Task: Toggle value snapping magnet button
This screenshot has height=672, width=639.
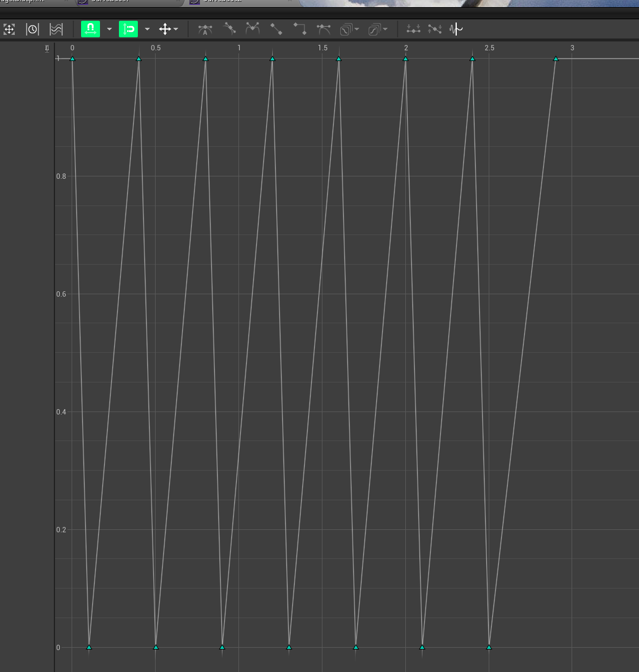Action: tap(128, 29)
